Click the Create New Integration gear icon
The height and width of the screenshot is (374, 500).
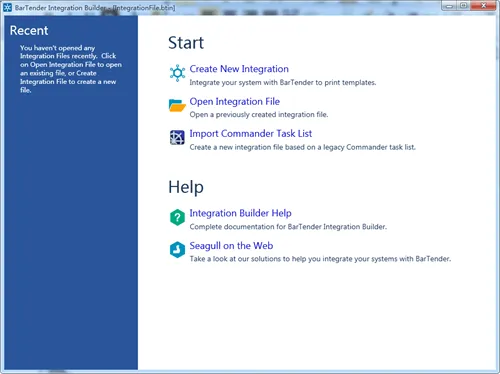(177, 73)
